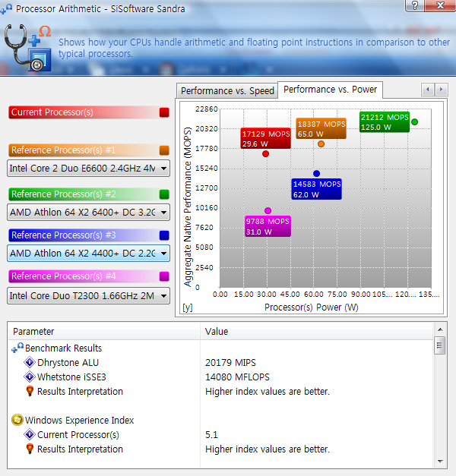Click the Value column header
This screenshot has height=476, width=456.
pyautogui.click(x=316, y=332)
